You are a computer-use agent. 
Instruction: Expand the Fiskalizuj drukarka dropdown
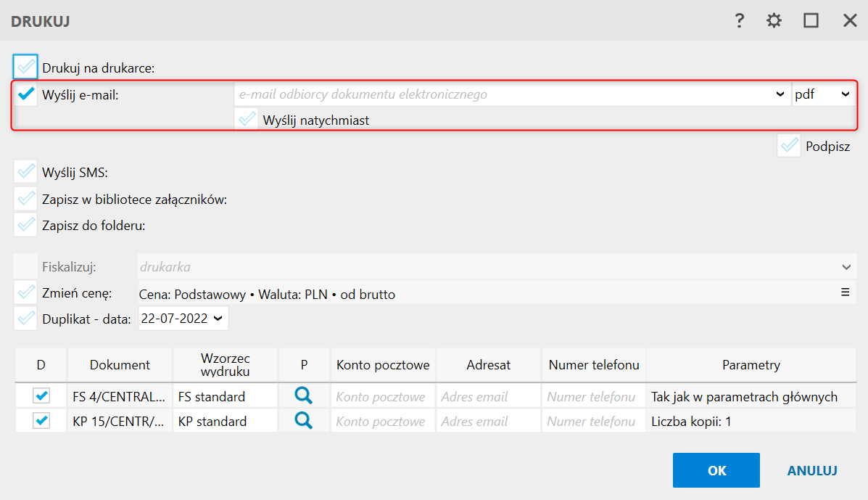coord(846,267)
